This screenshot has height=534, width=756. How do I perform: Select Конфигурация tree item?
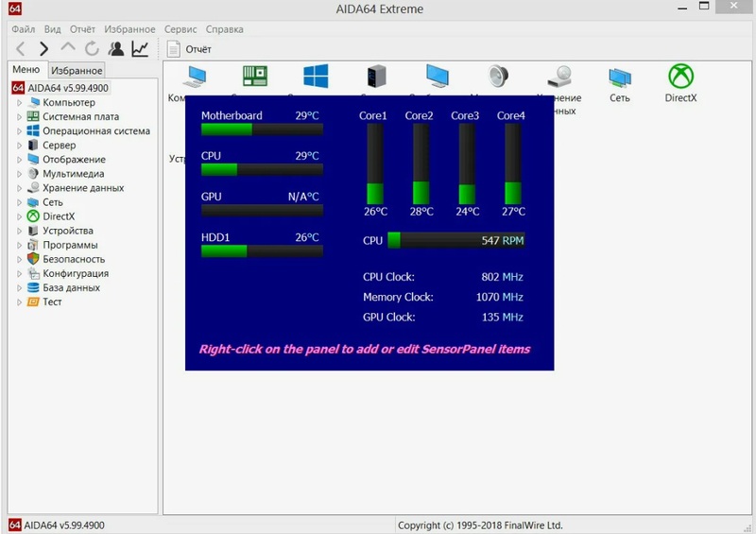(x=76, y=273)
